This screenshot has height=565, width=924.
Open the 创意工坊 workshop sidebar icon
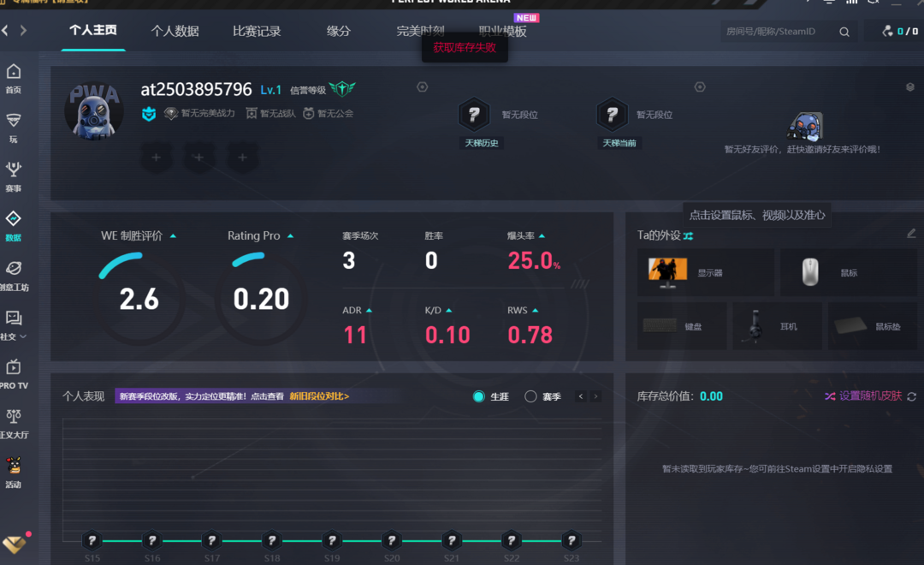click(x=14, y=270)
